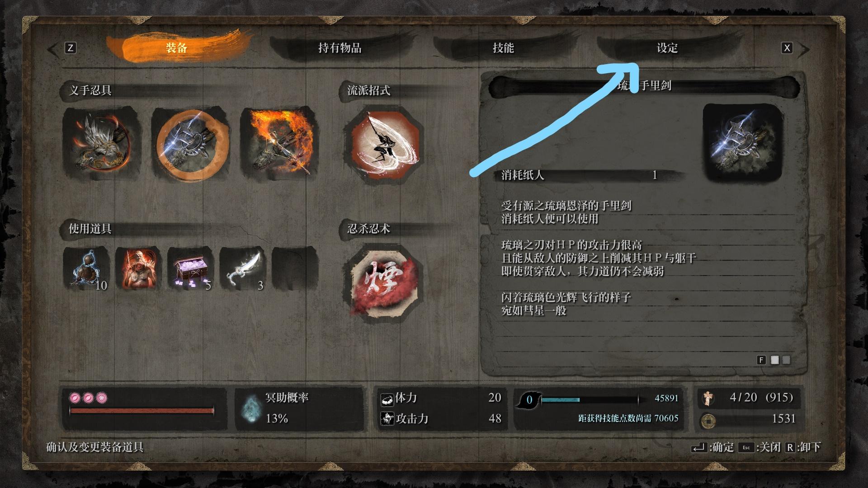Viewport: 868px width, 488px height.
Task: Click the 装备 tab
Action: coord(177,47)
